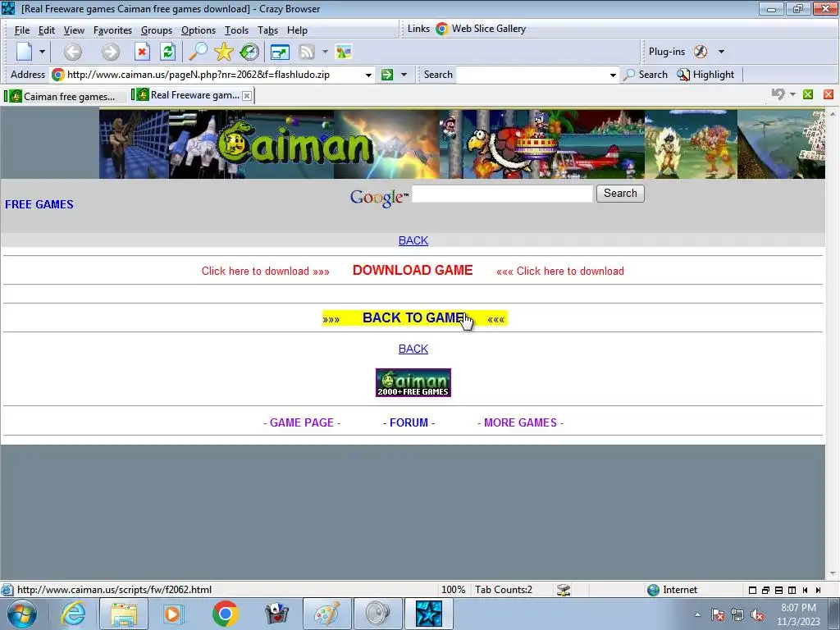Expand the undo closed tab dropdown
Image resolution: width=840 pixels, height=630 pixels.
793,94
